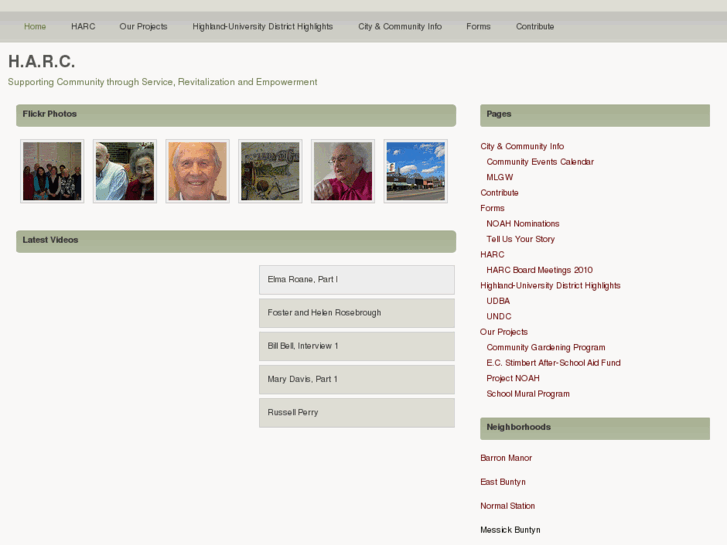Open the Tell Us Your Story link
This screenshot has width=727, height=545.
coord(520,239)
